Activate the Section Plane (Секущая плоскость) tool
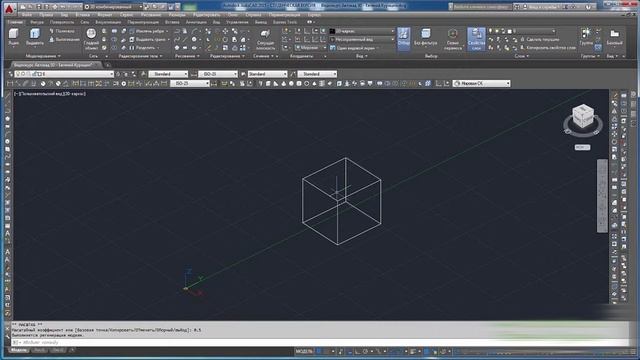This screenshot has width=640, height=360. pos(265,39)
